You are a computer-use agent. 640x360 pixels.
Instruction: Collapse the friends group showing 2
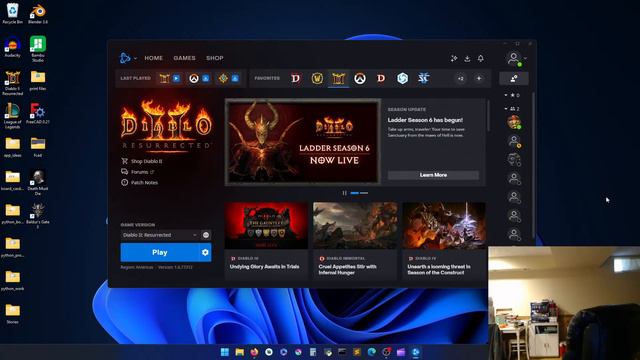pos(512,109)
